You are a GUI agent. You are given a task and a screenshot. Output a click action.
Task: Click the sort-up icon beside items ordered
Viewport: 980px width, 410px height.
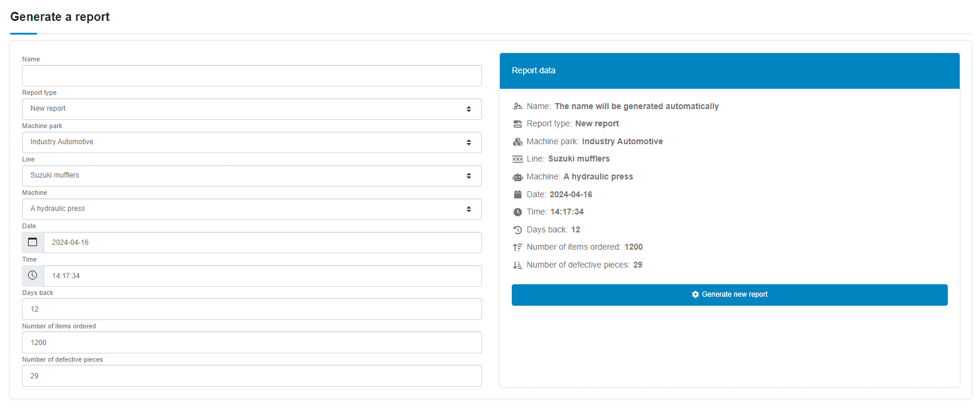click(x=518, y=247)
